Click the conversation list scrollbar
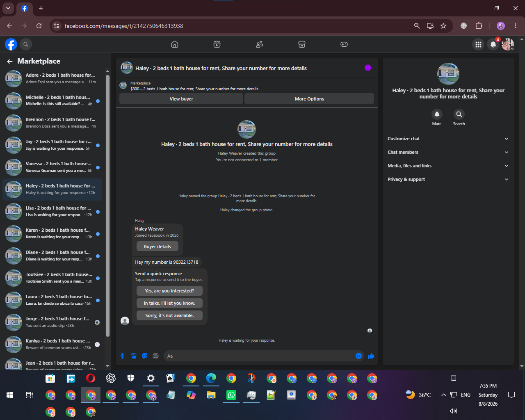 coord(107,205)
